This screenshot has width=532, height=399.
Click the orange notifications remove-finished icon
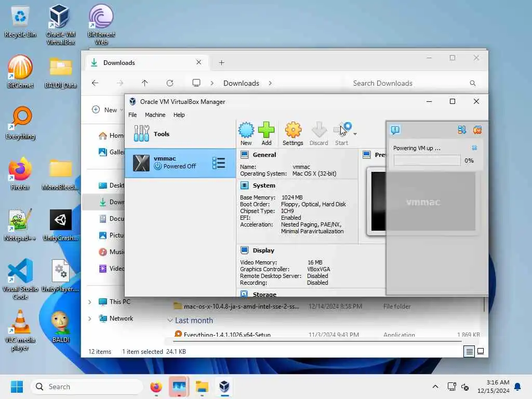[477, 129]
